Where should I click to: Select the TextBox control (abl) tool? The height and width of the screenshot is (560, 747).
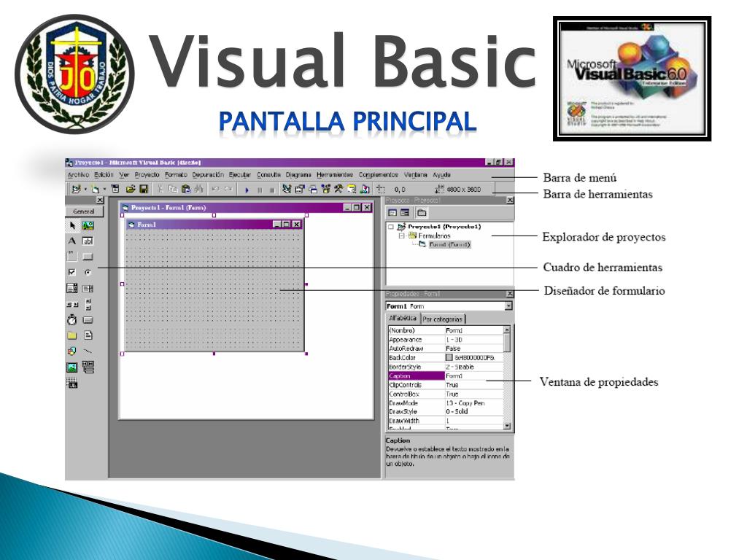(88, 241)
